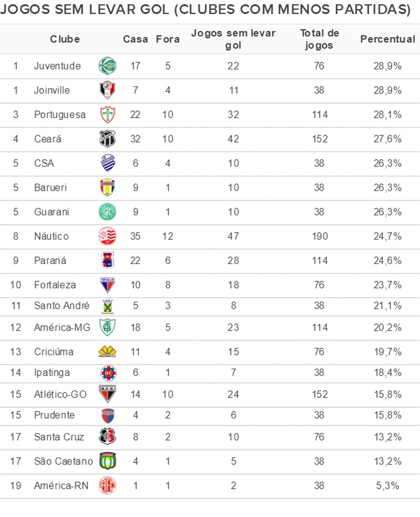Click the Ceará club crest

point(107,139)
